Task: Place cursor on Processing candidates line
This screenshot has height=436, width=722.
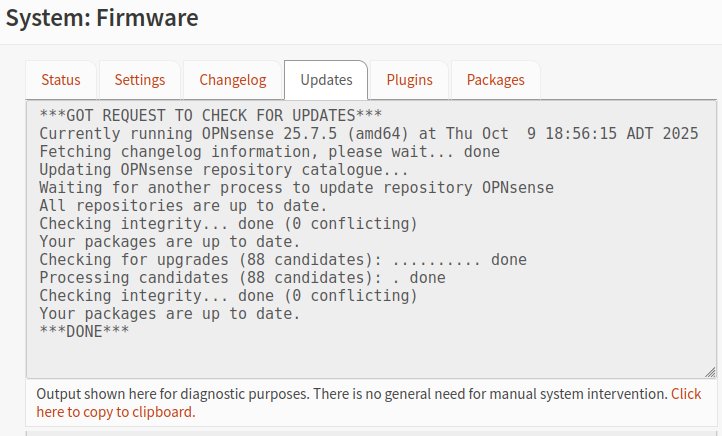Action: (x=242, y=278)
